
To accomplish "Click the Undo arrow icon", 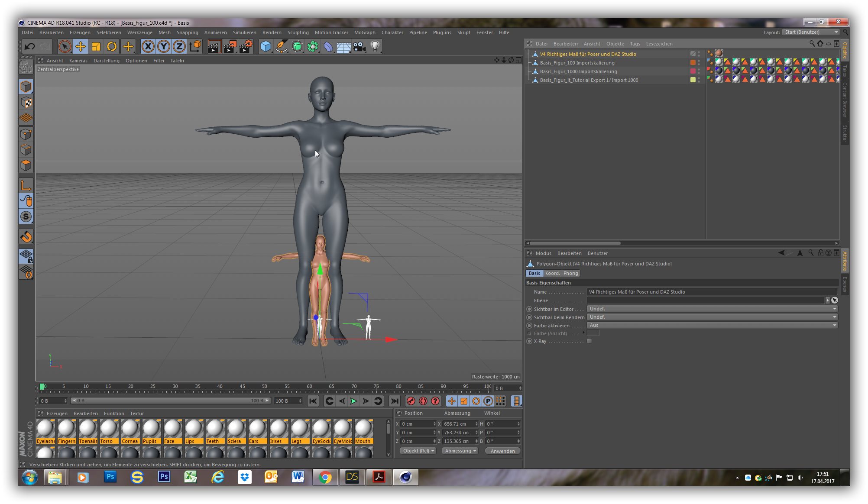I will coord(29,46).
